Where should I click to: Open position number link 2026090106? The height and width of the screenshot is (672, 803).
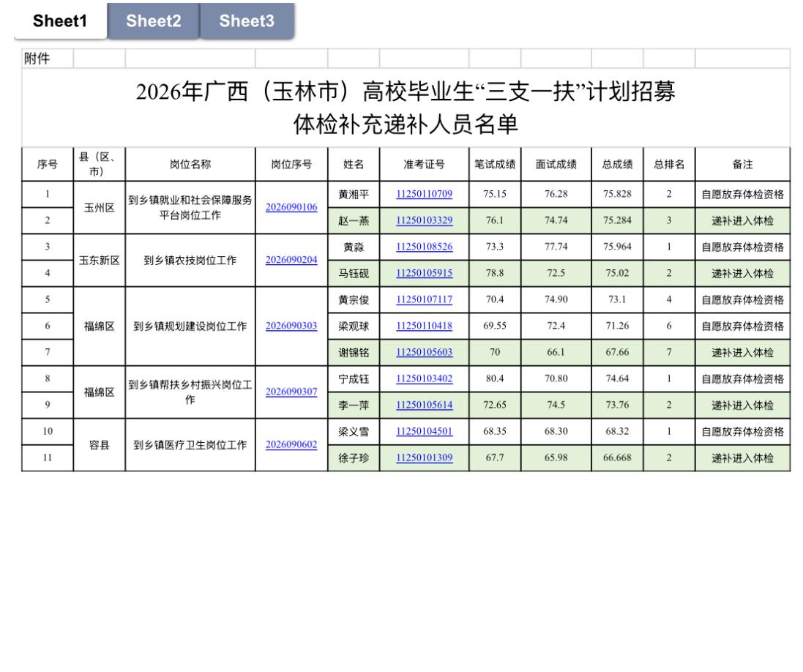coord(291,207)
